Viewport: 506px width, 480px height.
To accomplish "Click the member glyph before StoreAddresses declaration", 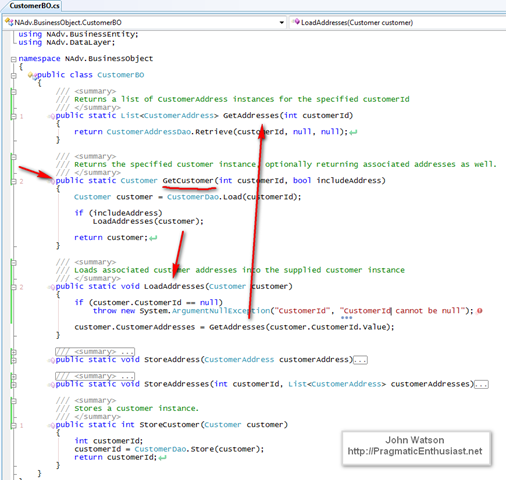I will coord(52,385).
